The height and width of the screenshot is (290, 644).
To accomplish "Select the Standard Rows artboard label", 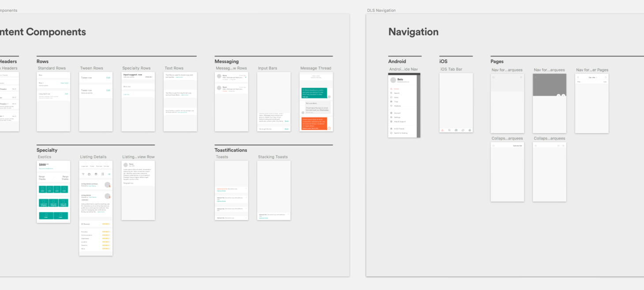I will [52, 68].
